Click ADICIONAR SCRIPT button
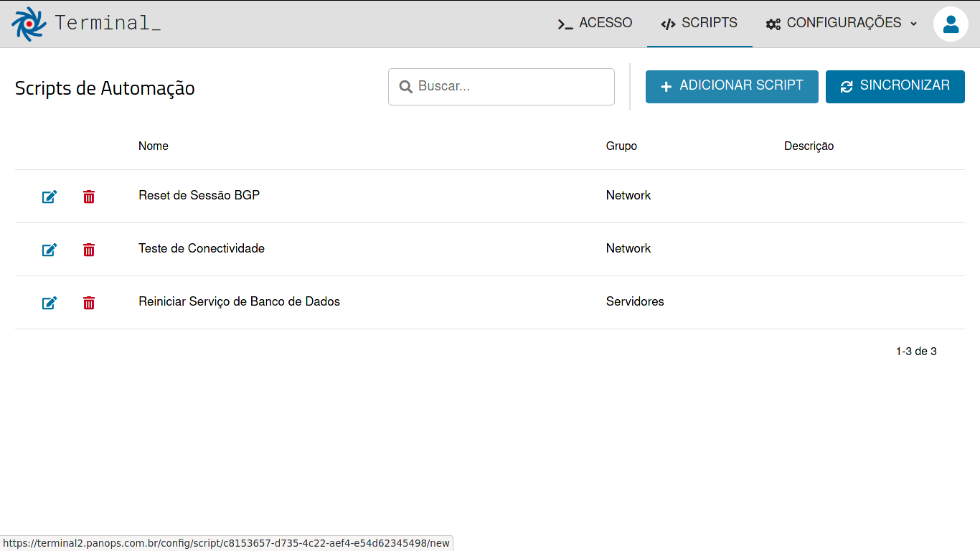The height and width of the screenshot is (551, 980). pos(732,86)
